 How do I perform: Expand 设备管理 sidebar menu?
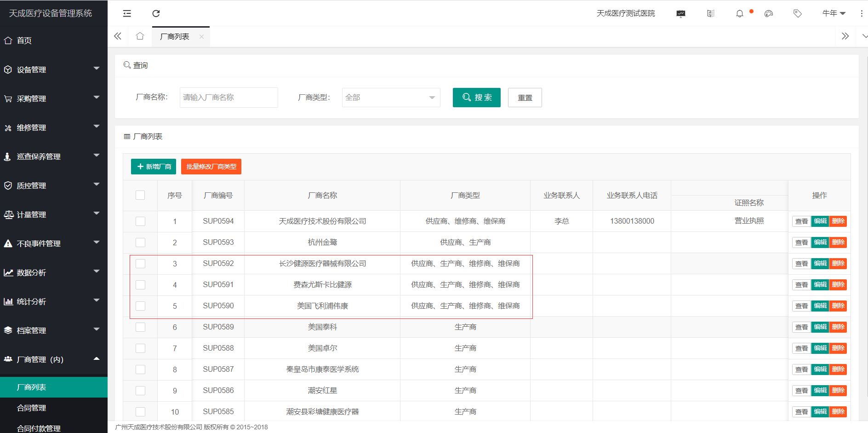click(54, 69)
